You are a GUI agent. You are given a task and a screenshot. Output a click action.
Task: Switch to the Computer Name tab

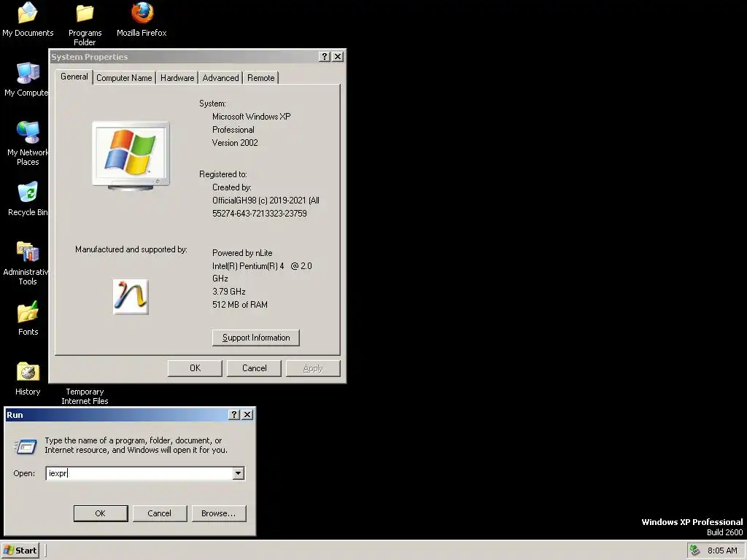pos(124,77)
